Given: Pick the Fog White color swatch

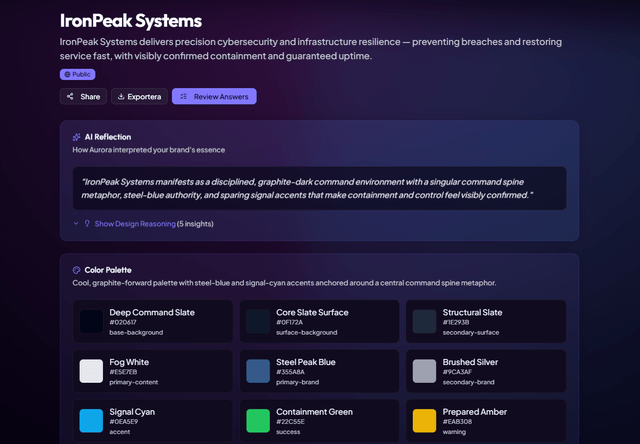Looking at the screenshot, I should 91,371.
